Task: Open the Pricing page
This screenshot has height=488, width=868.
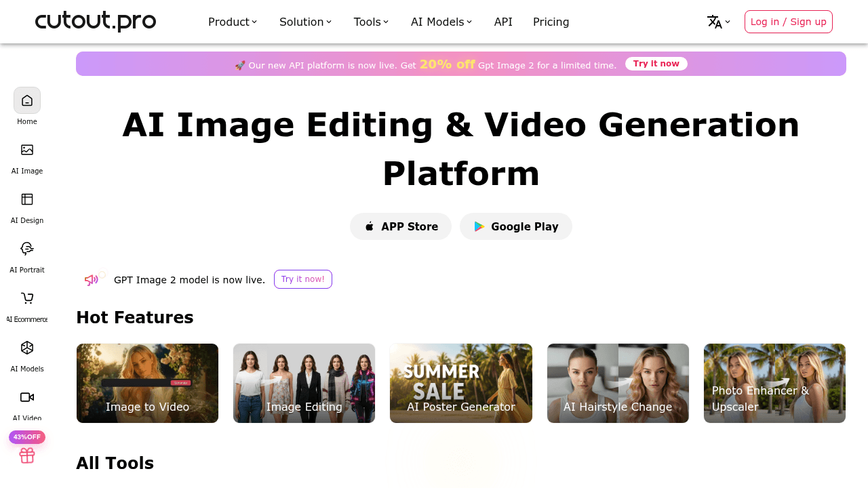Action: pyautogui.click(x=551, y=22)
